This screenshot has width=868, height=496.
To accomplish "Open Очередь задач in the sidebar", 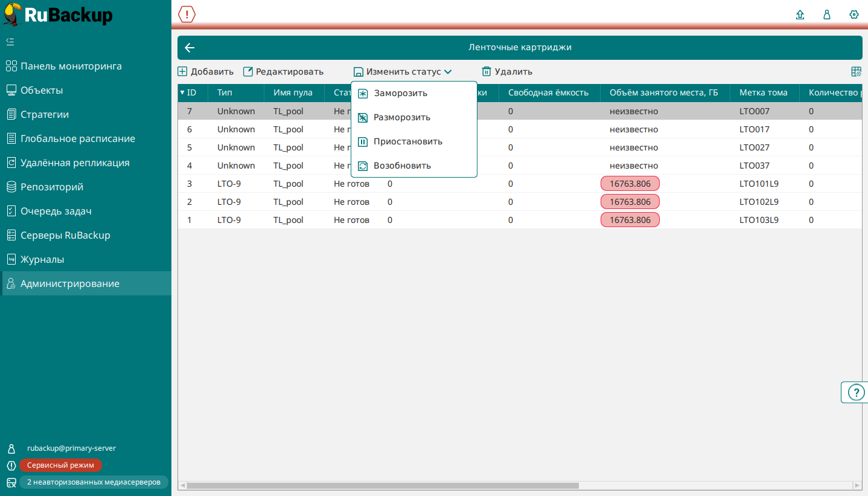I will click(x=56, y=211).
